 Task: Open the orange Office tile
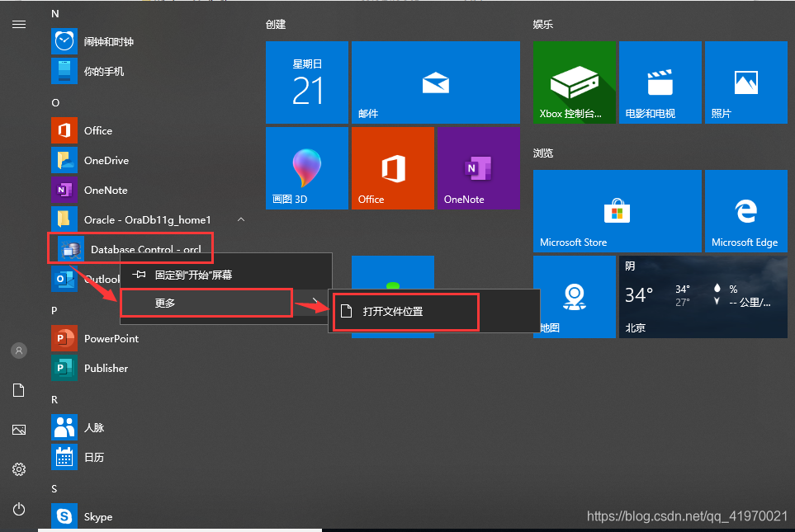[393, 168]
